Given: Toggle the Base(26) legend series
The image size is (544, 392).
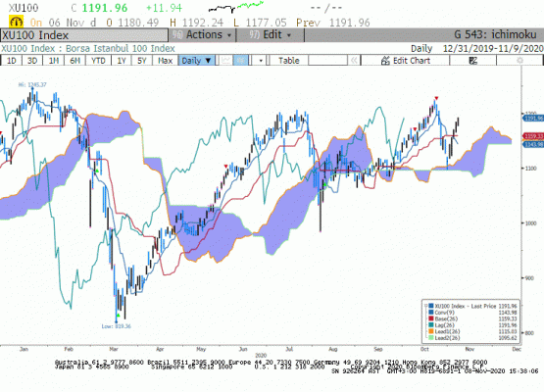Looking at the screenshot, I should pyautogui.click(x=446, y=318).
